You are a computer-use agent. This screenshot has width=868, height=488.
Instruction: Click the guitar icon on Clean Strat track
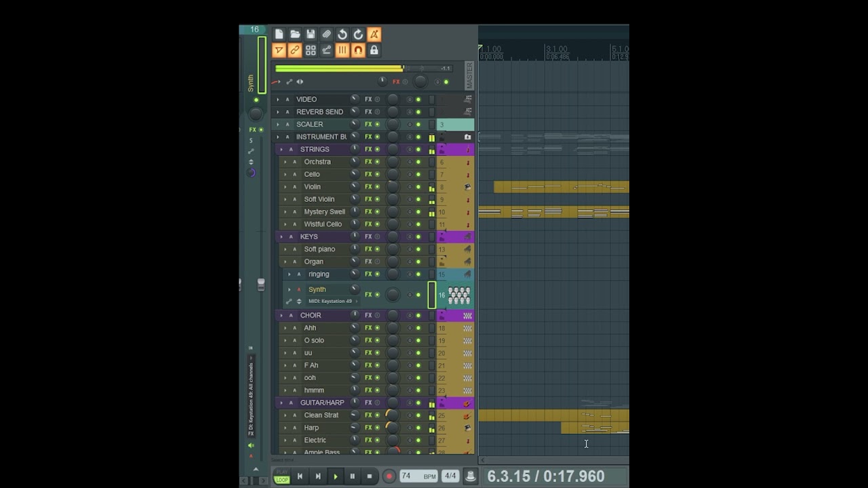click(x=467, y=415)
